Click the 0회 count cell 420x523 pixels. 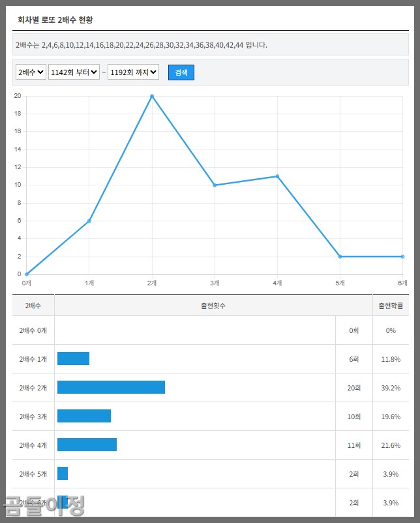(x=353, y=330)
